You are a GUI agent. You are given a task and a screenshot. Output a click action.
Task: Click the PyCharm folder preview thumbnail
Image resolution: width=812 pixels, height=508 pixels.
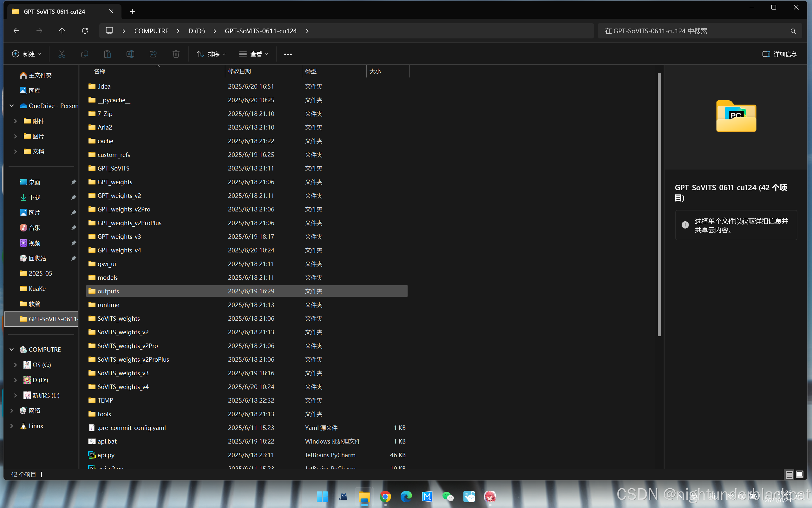(736, 116)
